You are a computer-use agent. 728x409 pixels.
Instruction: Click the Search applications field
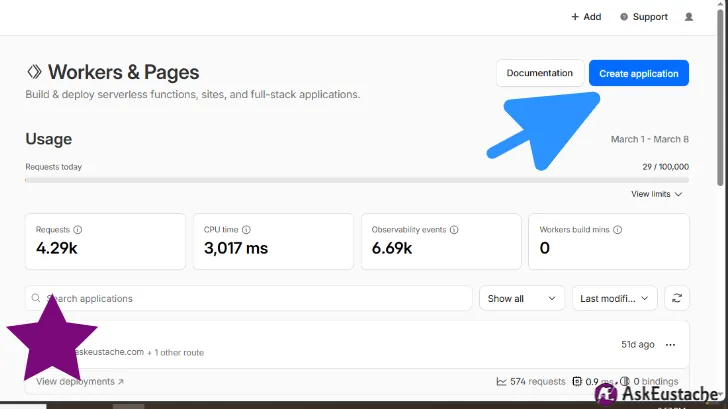(250, 298)
